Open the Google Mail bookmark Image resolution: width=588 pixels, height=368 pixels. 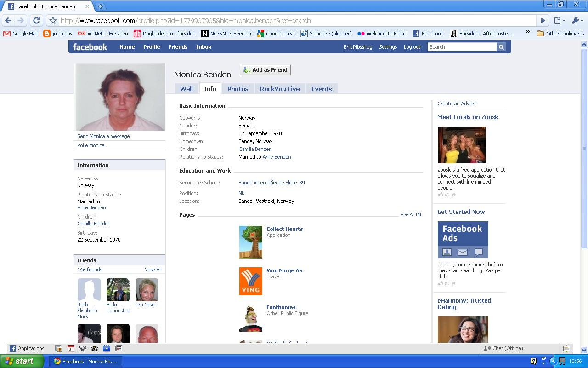20,34
